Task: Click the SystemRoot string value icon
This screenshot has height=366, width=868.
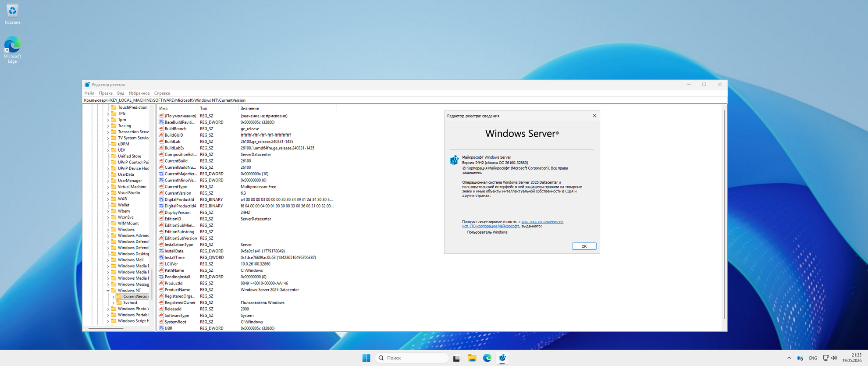Action: pos(161,322)
